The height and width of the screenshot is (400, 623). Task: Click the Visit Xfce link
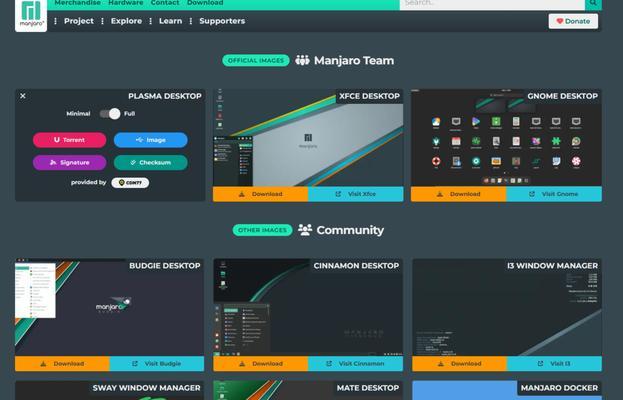pos(356,194)
